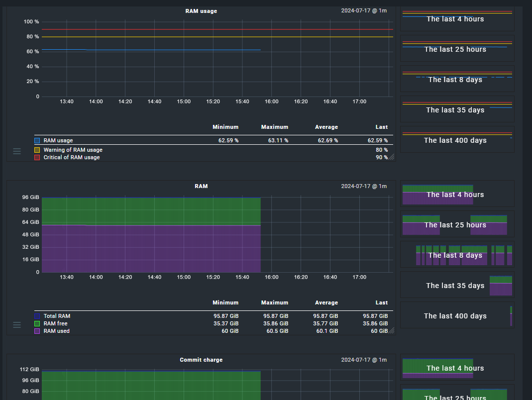Switch to The last 8 days time range
The width and height of the screenshot is (532, 400).
point(455,80)
